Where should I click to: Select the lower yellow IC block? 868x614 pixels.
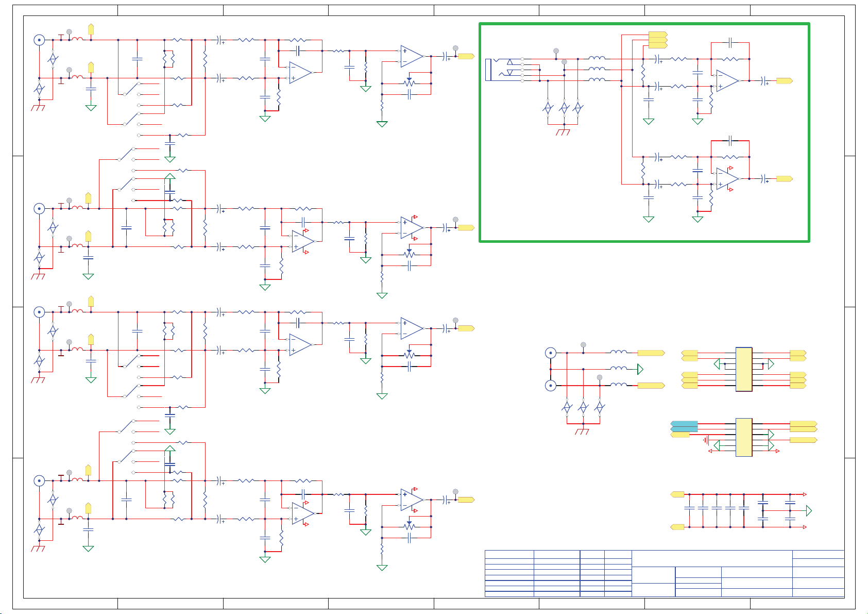point(743,437)
